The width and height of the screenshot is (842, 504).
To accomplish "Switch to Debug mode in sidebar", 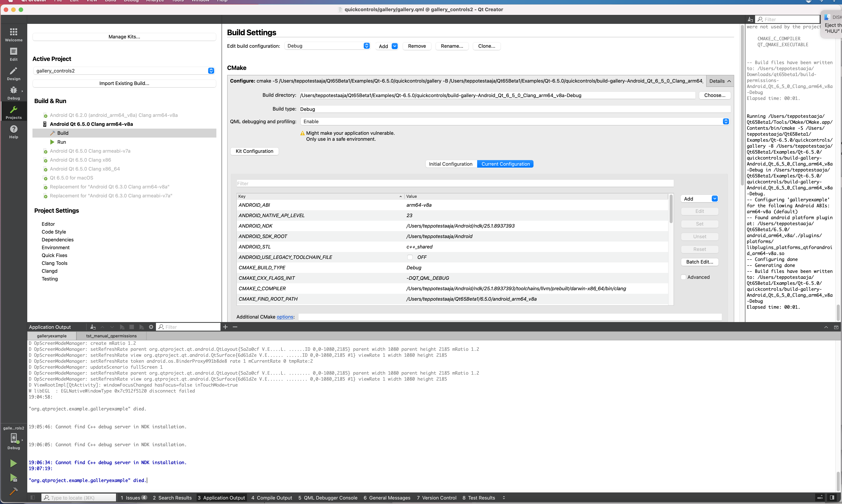I will click(14, 93).
